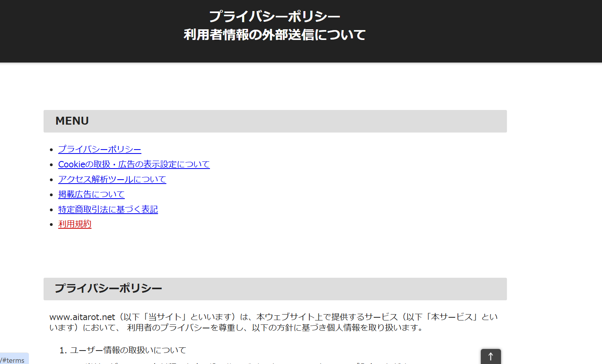Image resolution: width=602 pixels, height=364 pixels.
Task: Open the プライバシーポリシー link
Action: tap(99, 149)
